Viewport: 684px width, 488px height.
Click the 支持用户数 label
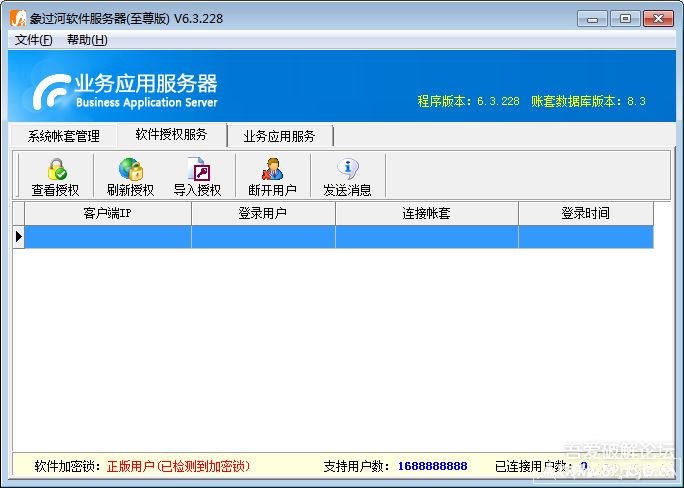354,466
